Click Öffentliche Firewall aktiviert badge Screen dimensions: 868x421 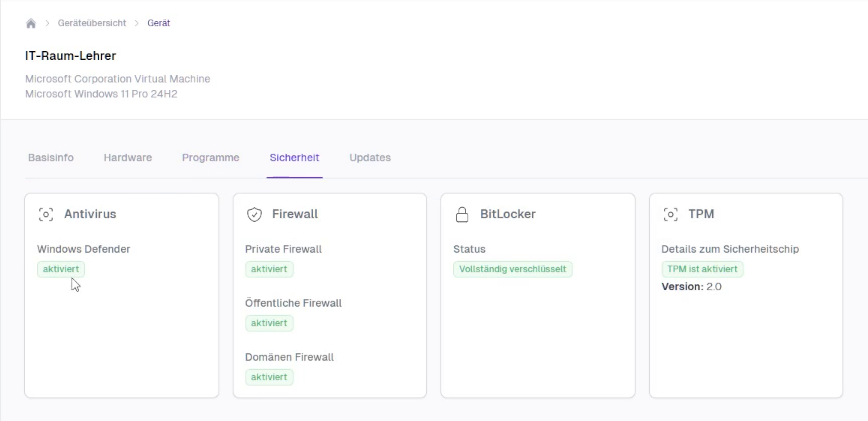[269, 323]
